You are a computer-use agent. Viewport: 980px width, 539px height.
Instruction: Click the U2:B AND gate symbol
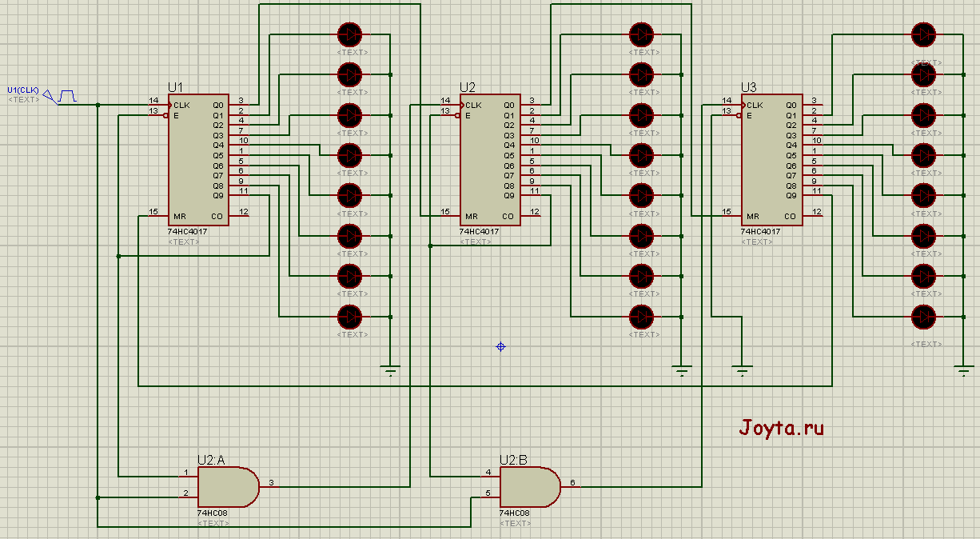point(529,486)
